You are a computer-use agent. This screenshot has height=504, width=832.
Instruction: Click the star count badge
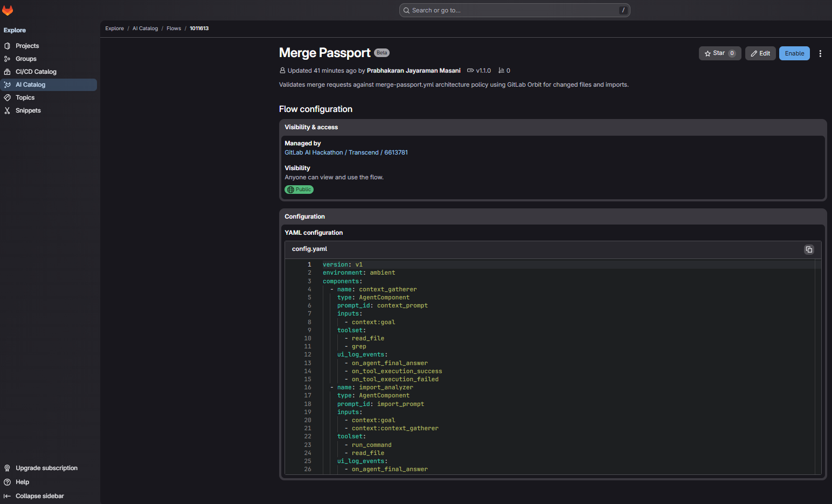click(732, 53)
